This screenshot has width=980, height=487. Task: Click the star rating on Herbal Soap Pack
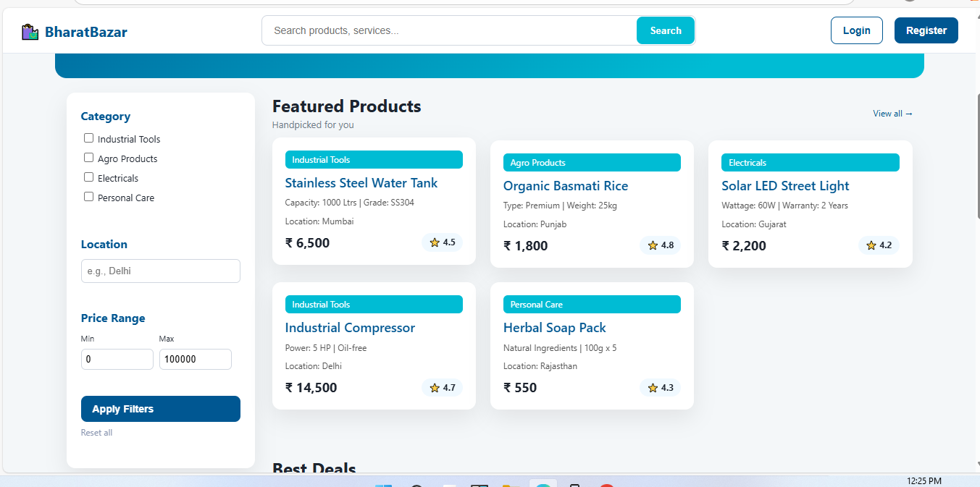[660, 387]
